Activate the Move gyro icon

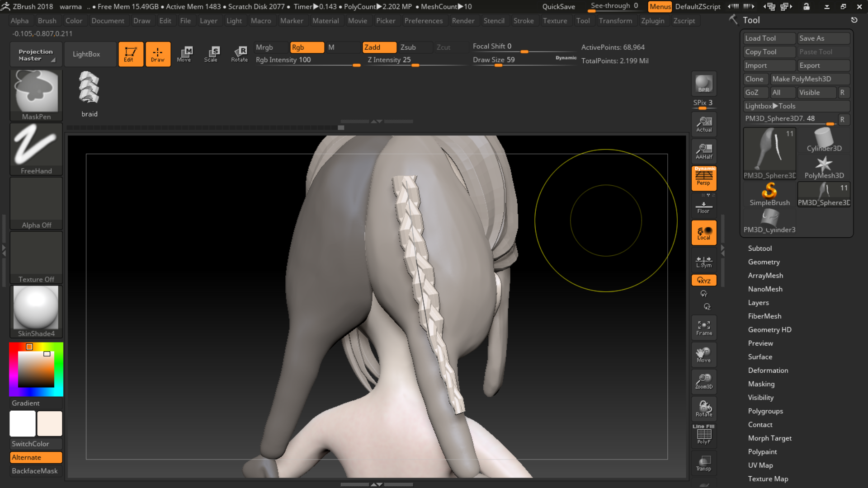(x=185, y=54)
